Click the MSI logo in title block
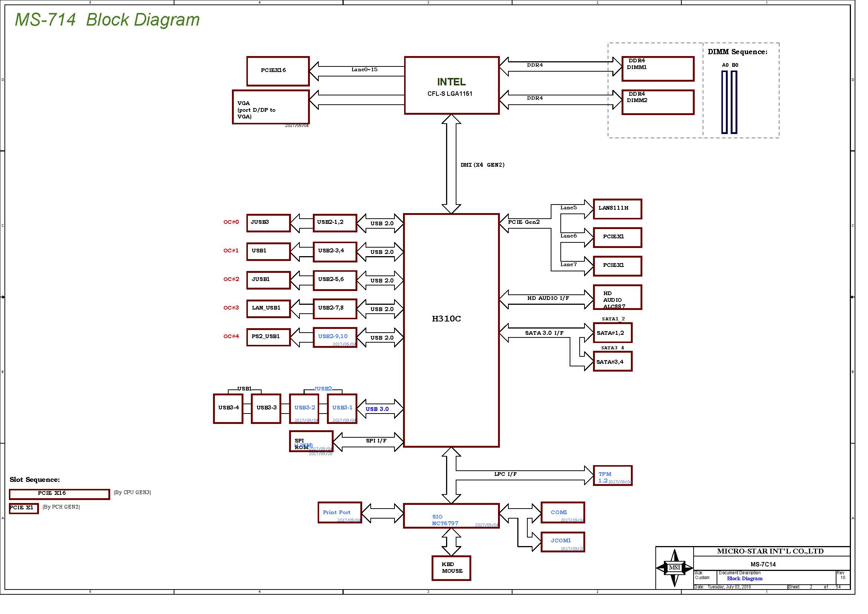868x614 pixels. tap(674, 568)
